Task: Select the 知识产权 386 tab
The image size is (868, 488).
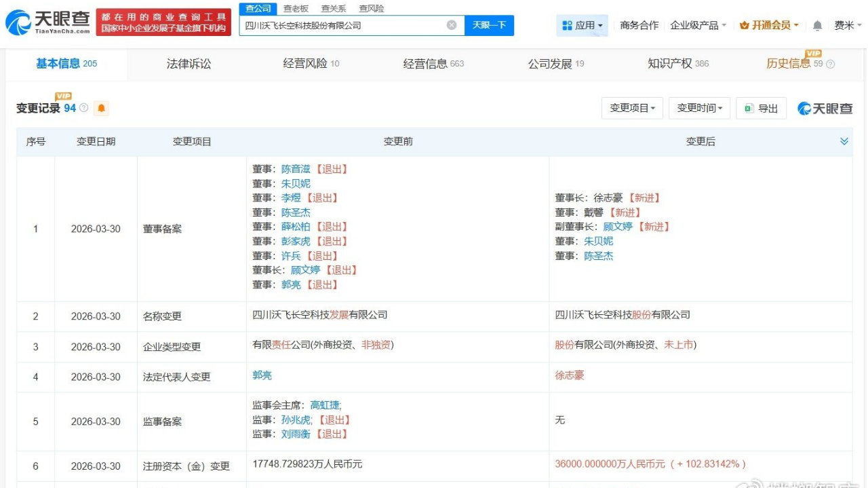Action: coord(678,64)
